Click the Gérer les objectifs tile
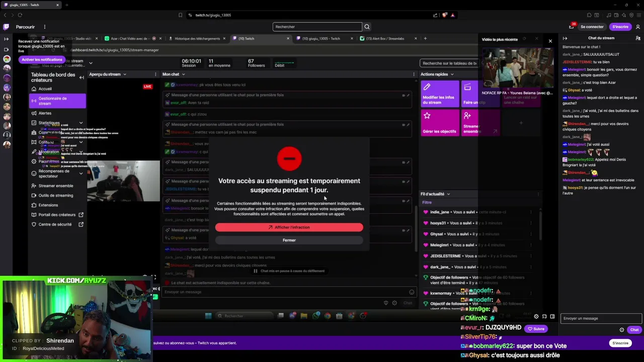 [440, 123]
